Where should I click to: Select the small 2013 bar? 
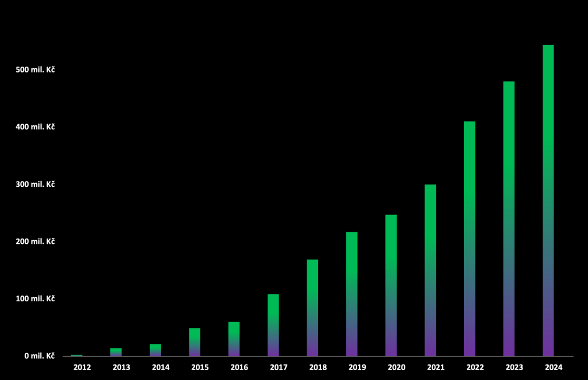coord(116,352)
